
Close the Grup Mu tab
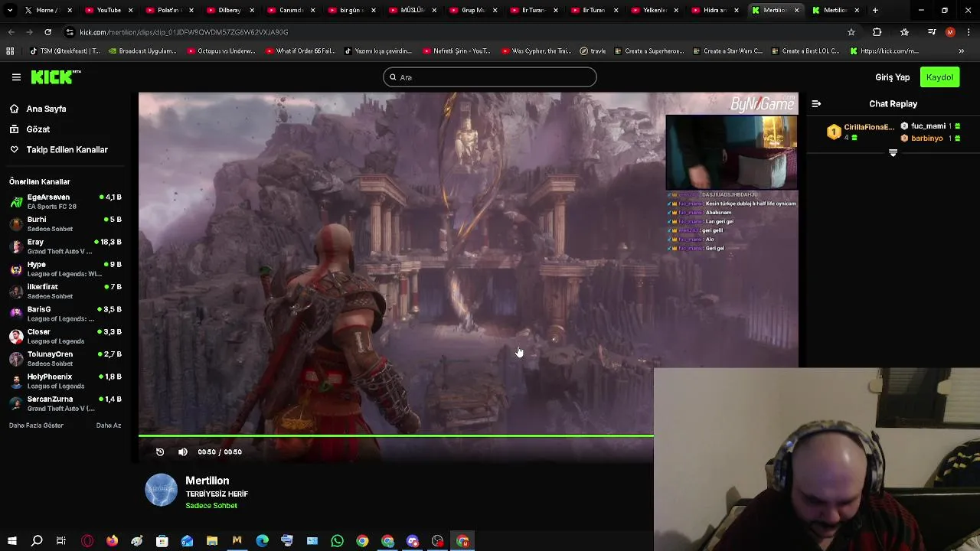(494, 10)
